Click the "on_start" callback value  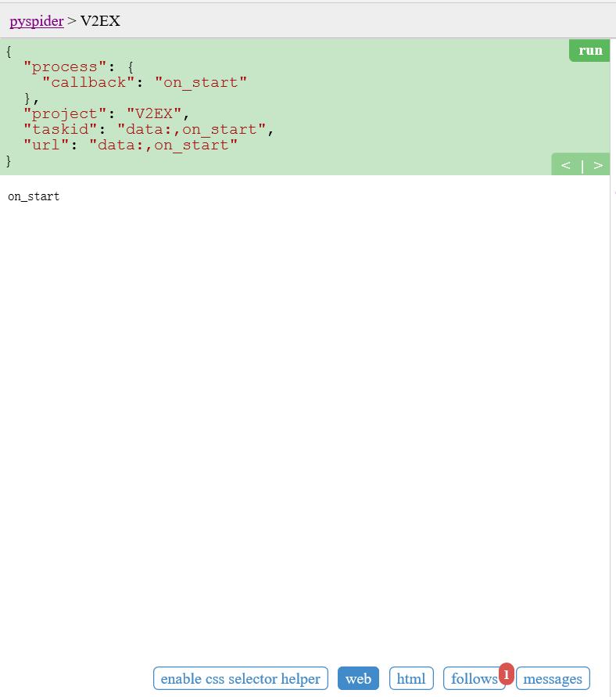[201, 81]
